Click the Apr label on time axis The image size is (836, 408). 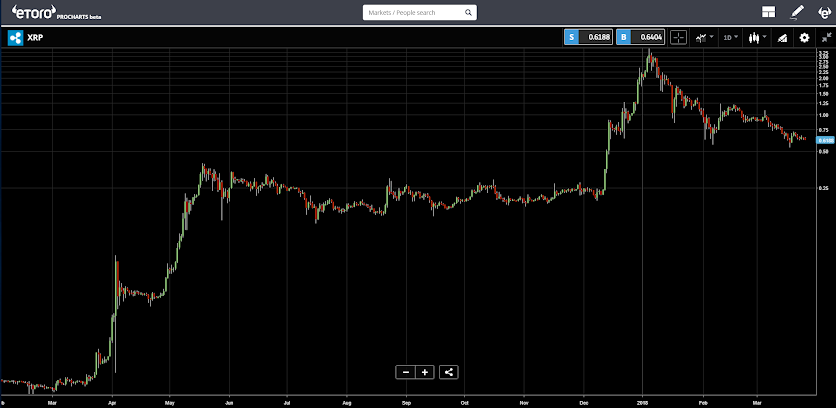tap(112, 403)
